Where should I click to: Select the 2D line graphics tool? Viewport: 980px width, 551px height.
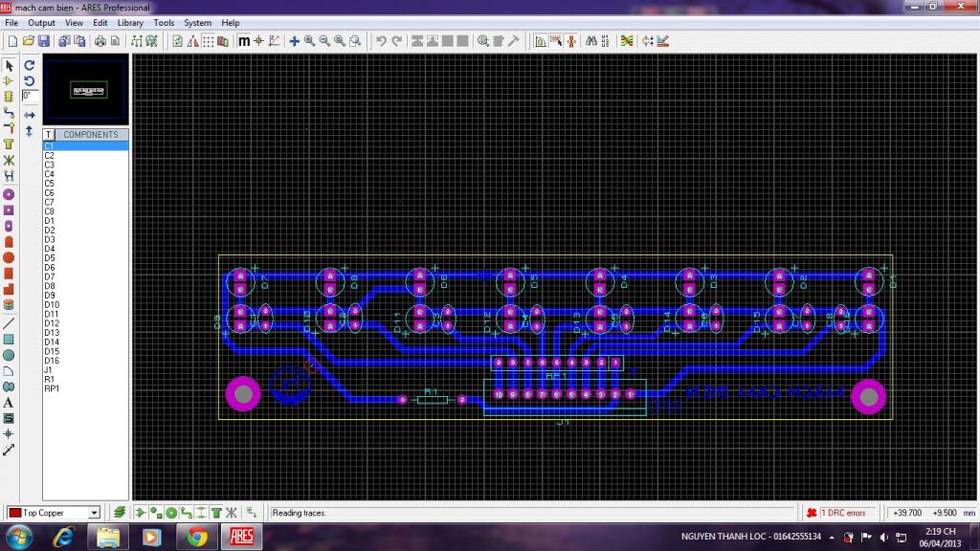pos(9,323)
